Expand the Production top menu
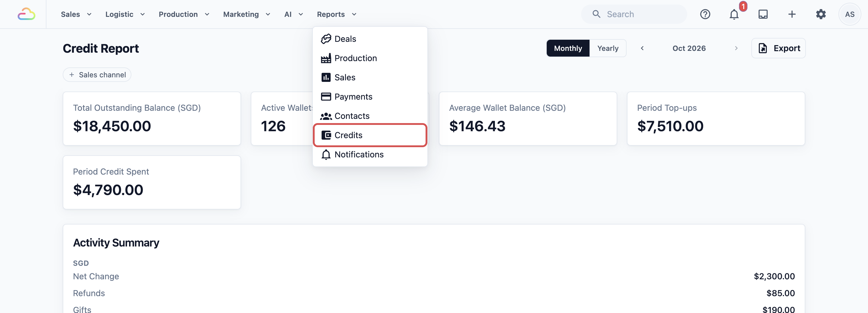868x313 pixels. (x=184, y=14)
